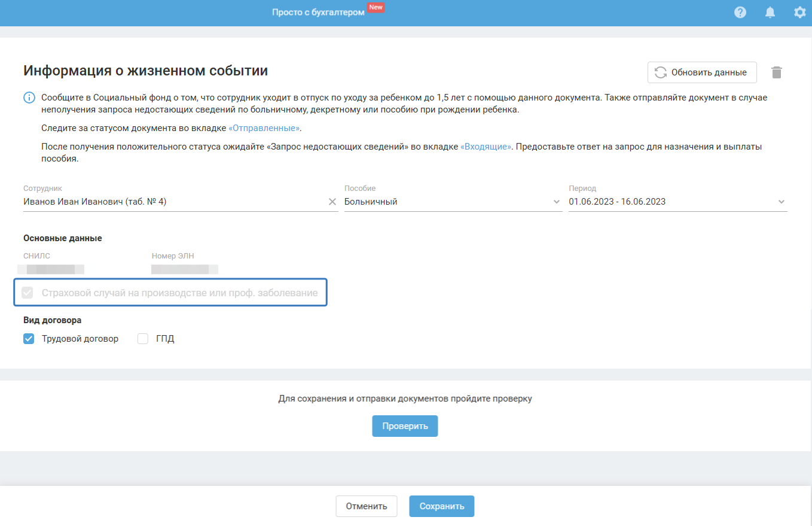Click the New badge in header
This screenshot has width=812, height=526.
[376, 7]
